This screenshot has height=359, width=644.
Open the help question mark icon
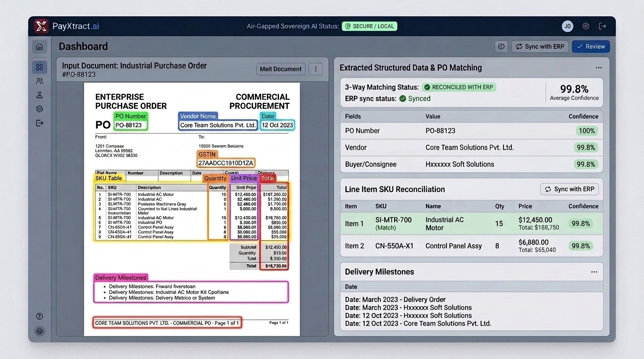coord(40,316)
